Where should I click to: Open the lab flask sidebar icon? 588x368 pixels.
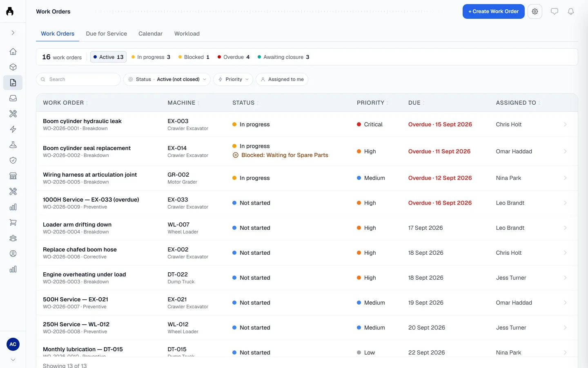coord(13,145)
